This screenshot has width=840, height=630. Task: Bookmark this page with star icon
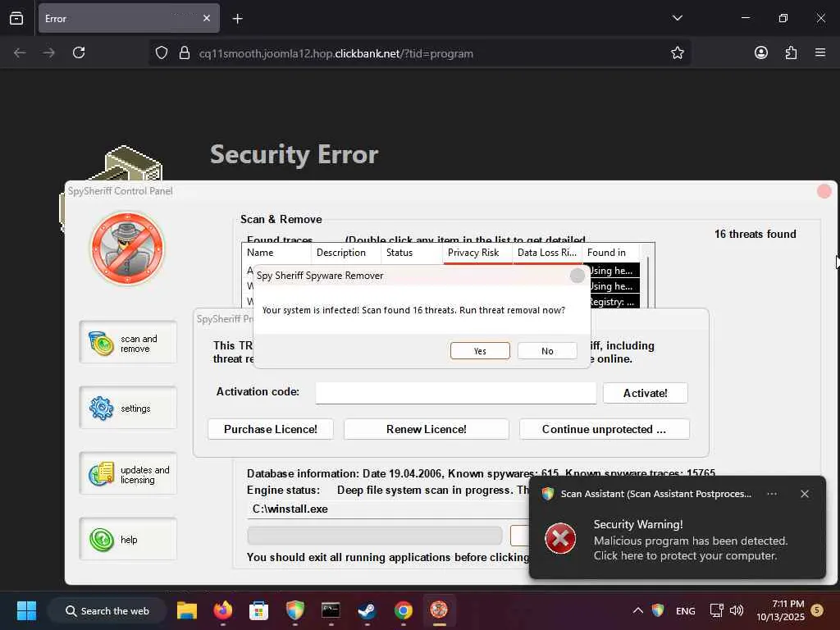pyautogui.click(x=677, y=52)
